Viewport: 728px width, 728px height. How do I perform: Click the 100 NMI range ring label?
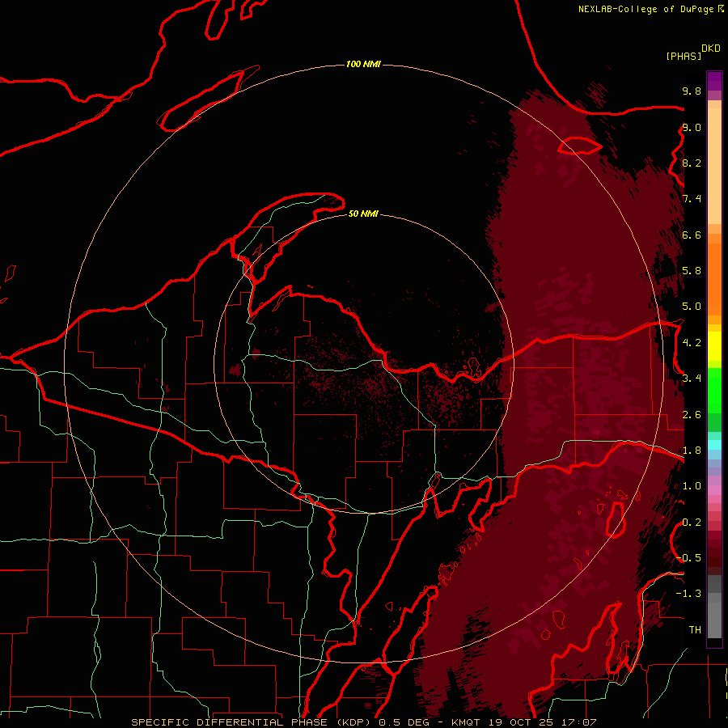click(363, 64)
